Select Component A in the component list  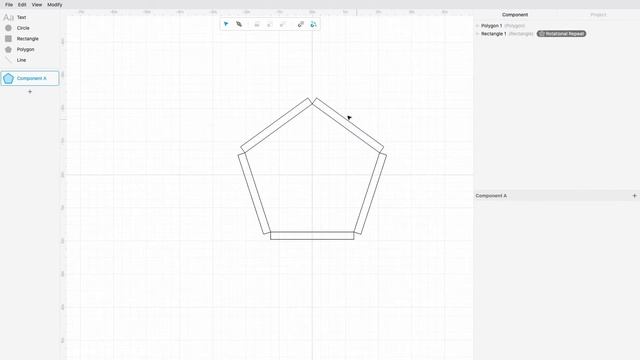tap(30, 78)
